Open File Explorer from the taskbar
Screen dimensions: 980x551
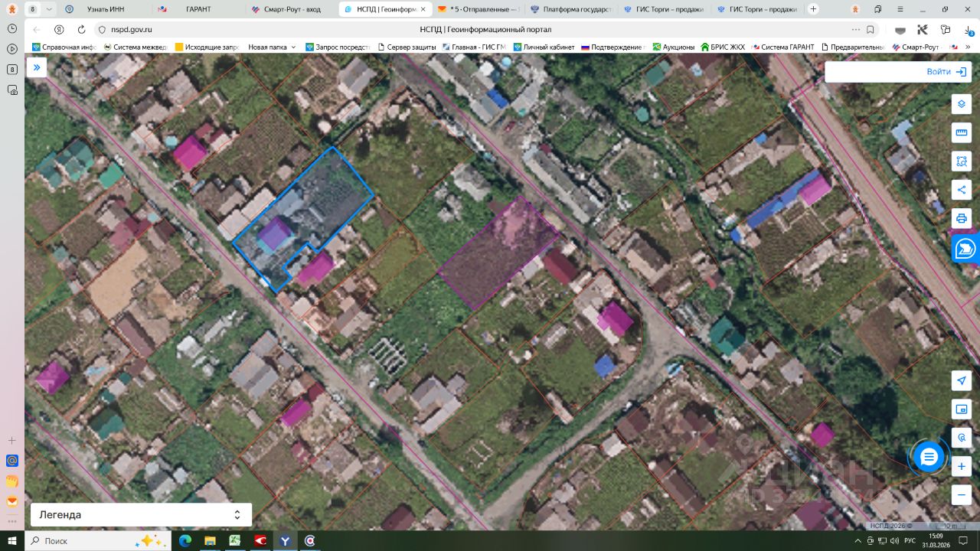(x=210, y=541)
